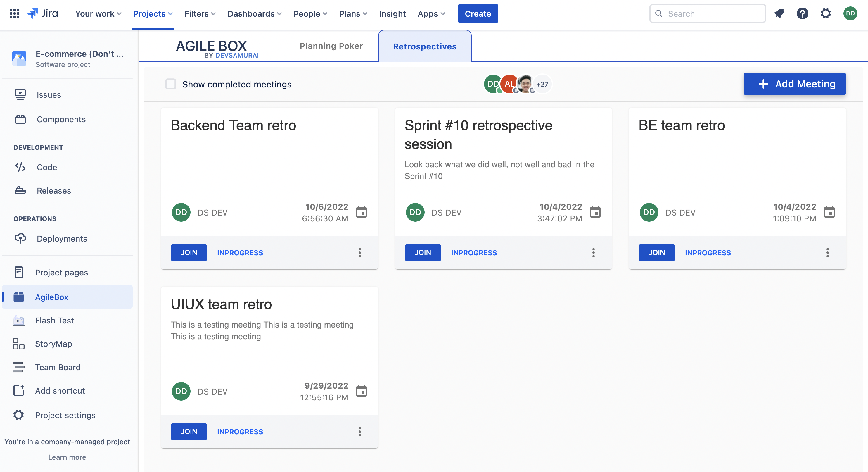
Task: Click INPROGRESS status on BE team retro
Action: click(708, 252)
